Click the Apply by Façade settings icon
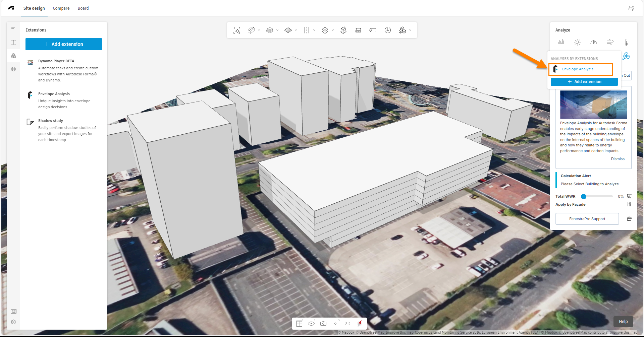 (x=629, y=204)
